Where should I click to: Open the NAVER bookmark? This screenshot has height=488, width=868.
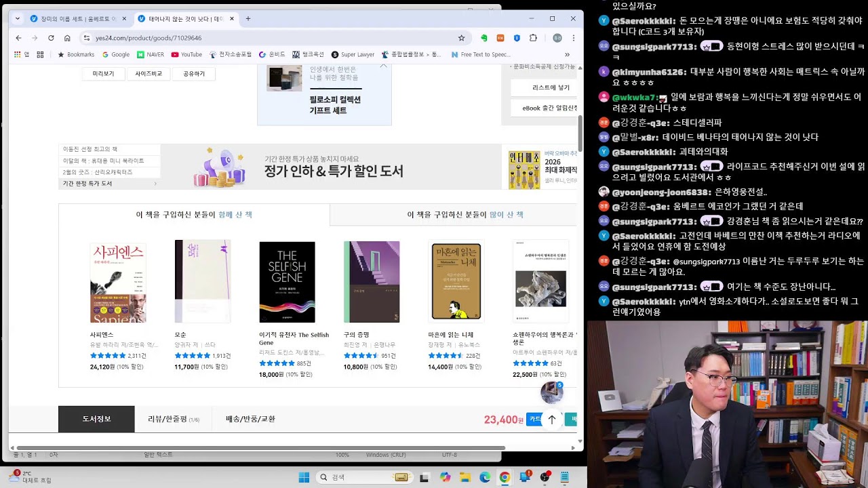coord(151,54)
